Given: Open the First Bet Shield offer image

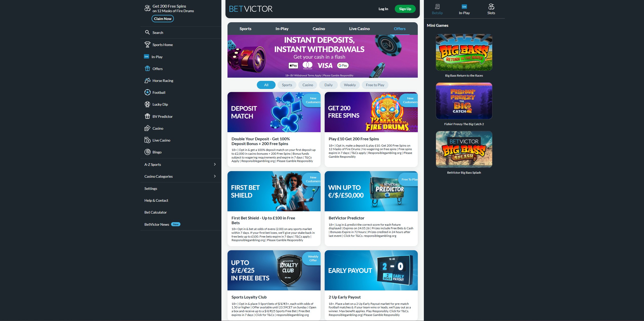Looking at the screenshot, I should (274, 191).
